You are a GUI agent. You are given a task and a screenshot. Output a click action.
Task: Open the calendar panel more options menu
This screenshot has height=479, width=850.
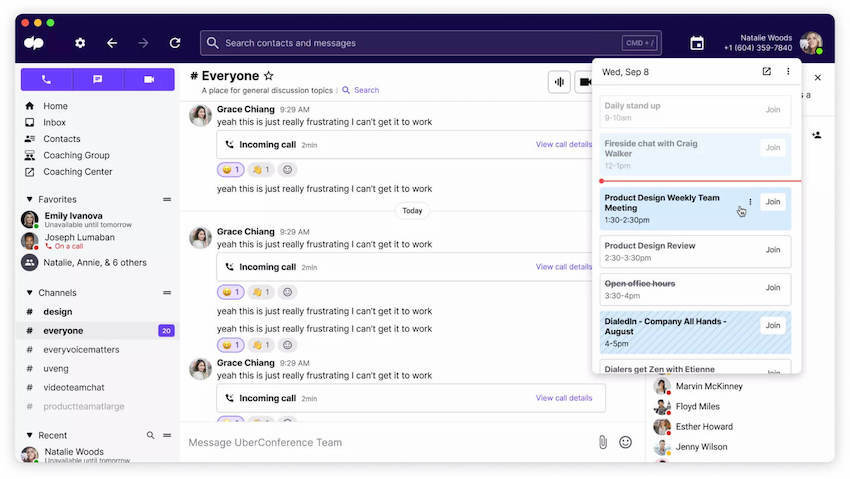[x=788, y=72]
